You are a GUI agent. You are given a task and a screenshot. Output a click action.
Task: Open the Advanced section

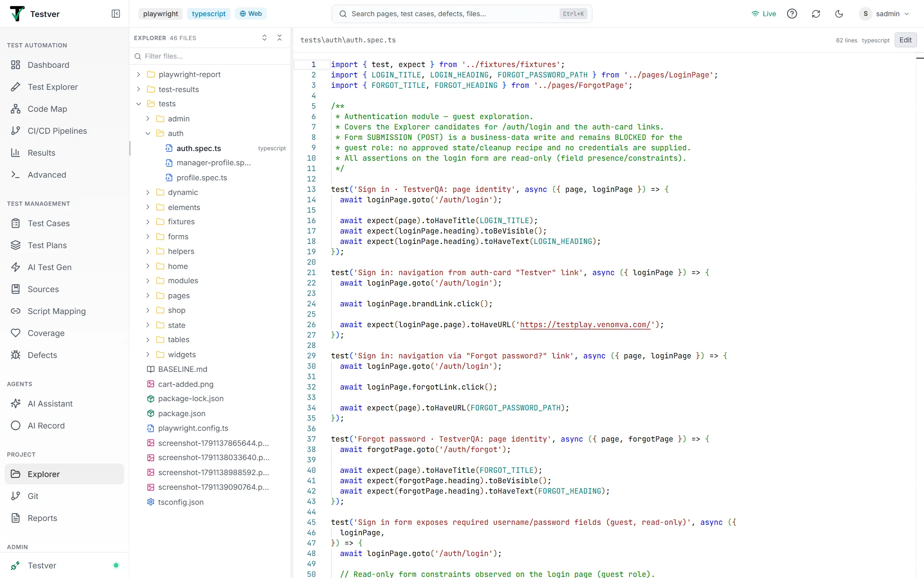click(64, 175)
